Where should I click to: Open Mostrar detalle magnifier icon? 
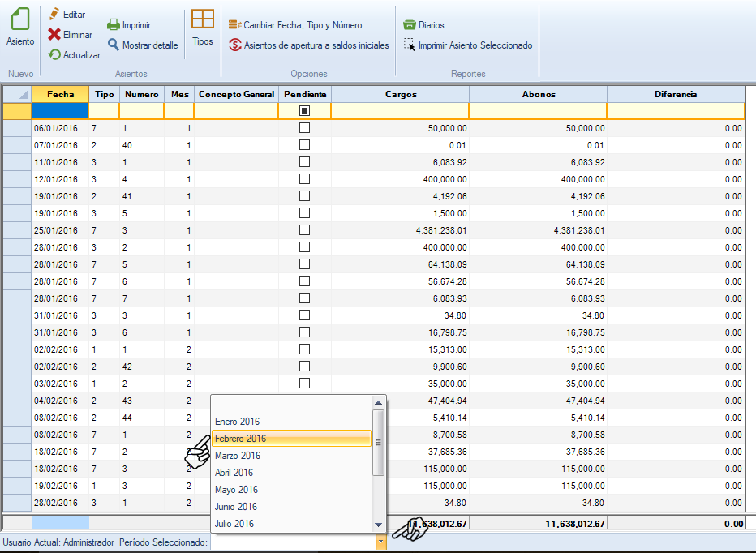tap(114, 45)
